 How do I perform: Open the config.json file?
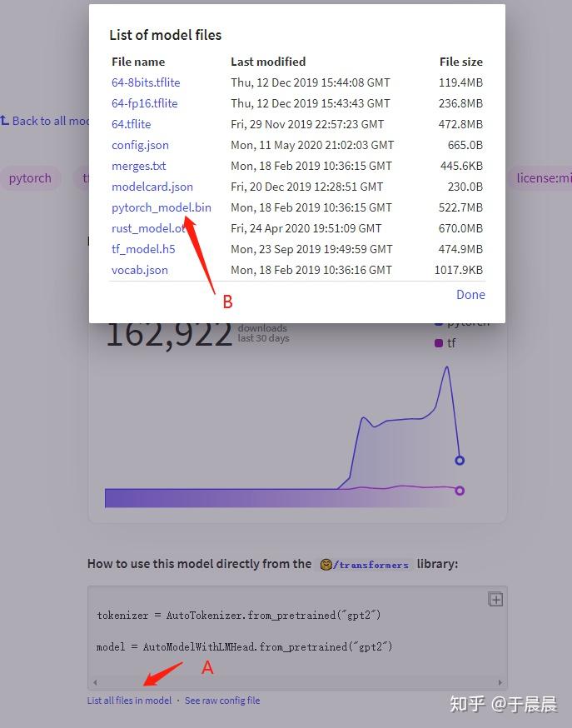tap(140, 144)
